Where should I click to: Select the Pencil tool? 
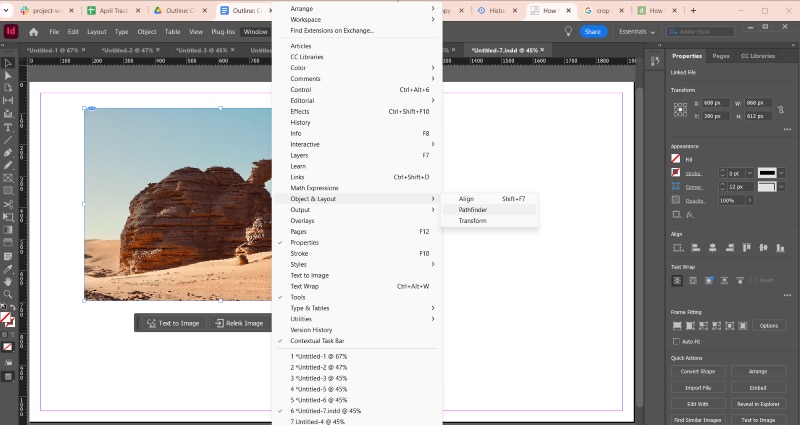click(x=8, y=165)
